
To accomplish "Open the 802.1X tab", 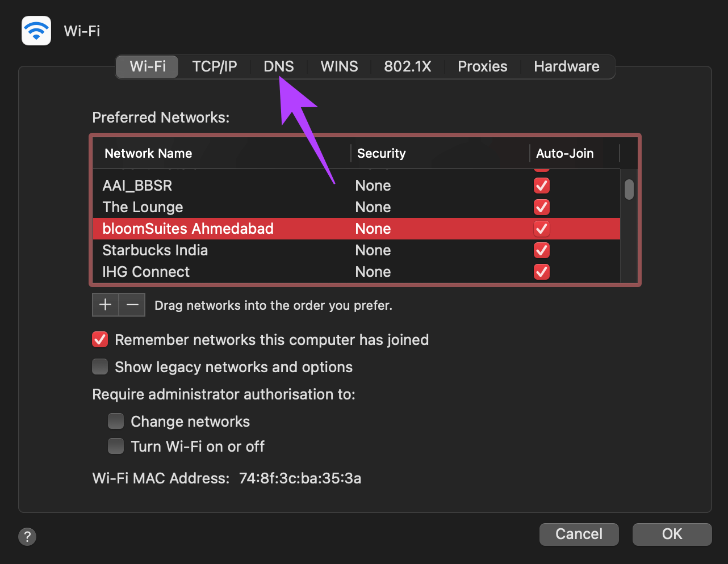I will [408, 66].
